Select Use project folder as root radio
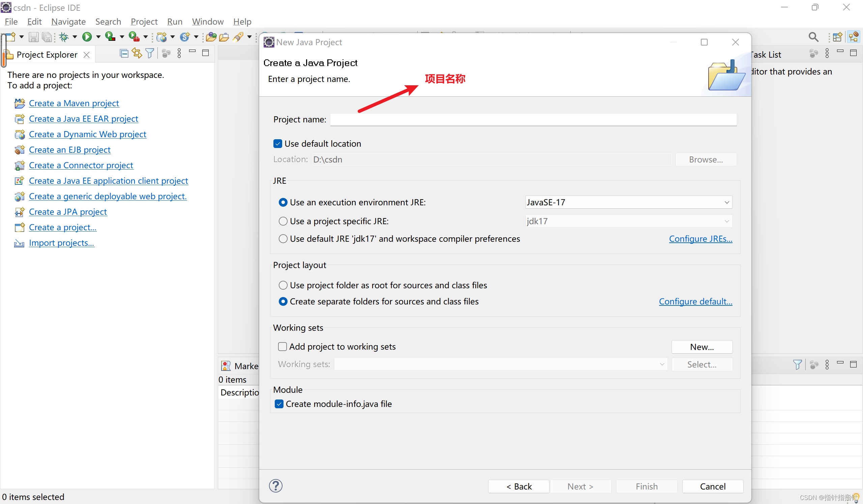 [283, 285]
